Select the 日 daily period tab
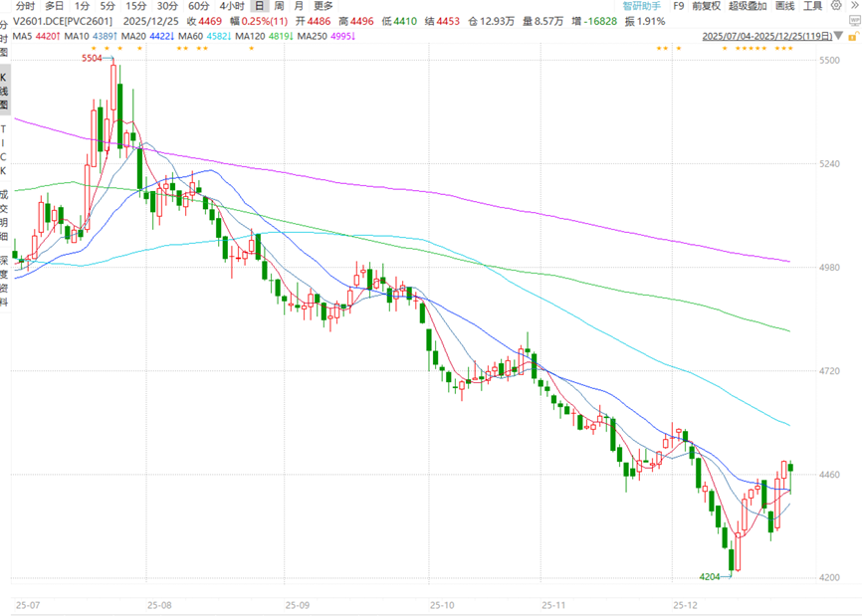 coord(259,6)
